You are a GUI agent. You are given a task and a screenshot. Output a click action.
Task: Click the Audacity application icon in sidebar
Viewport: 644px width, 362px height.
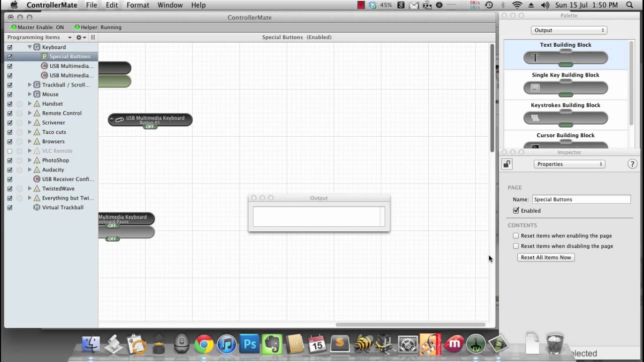pyautogui.click(x=37, y=169)
